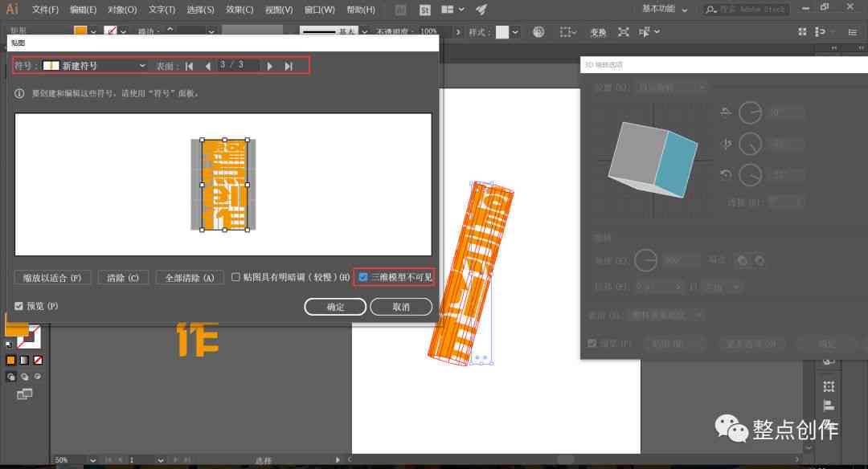Select the solid Color fill mode icon

(x=10, y=360)
